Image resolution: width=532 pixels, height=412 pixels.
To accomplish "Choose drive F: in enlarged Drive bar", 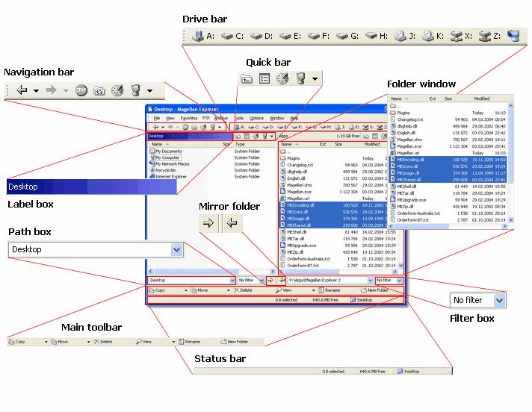I will (x=318, y=36).
